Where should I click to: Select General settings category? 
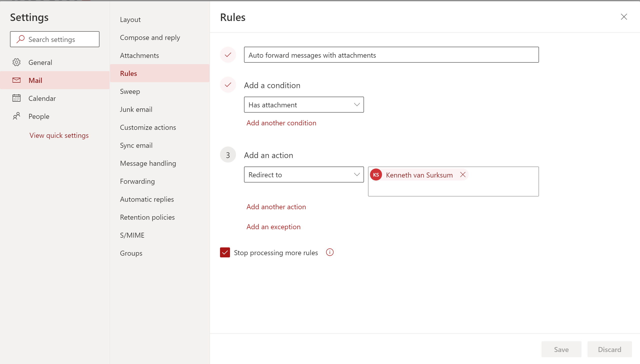55,62
